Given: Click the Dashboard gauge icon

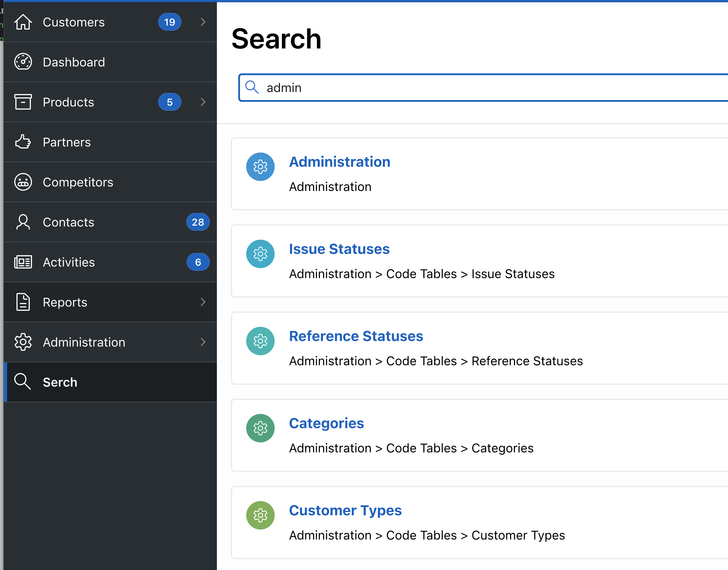Looking at the screenshot, I should click(x=23, y=62).
